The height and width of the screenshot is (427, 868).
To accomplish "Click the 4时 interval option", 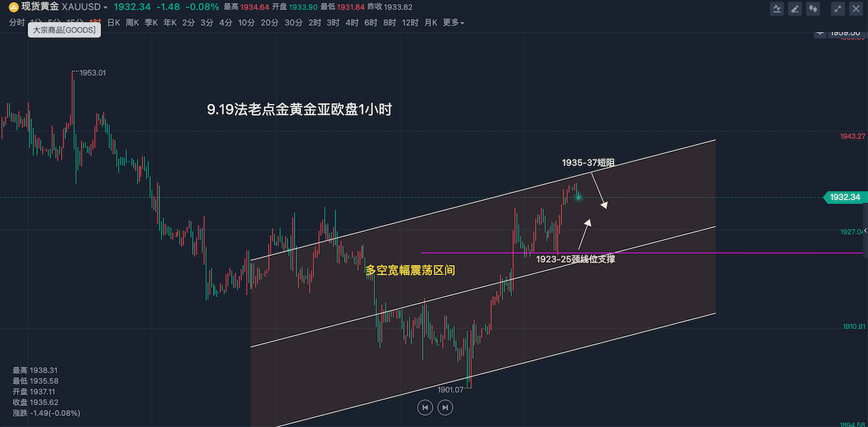I will [352, 22].
